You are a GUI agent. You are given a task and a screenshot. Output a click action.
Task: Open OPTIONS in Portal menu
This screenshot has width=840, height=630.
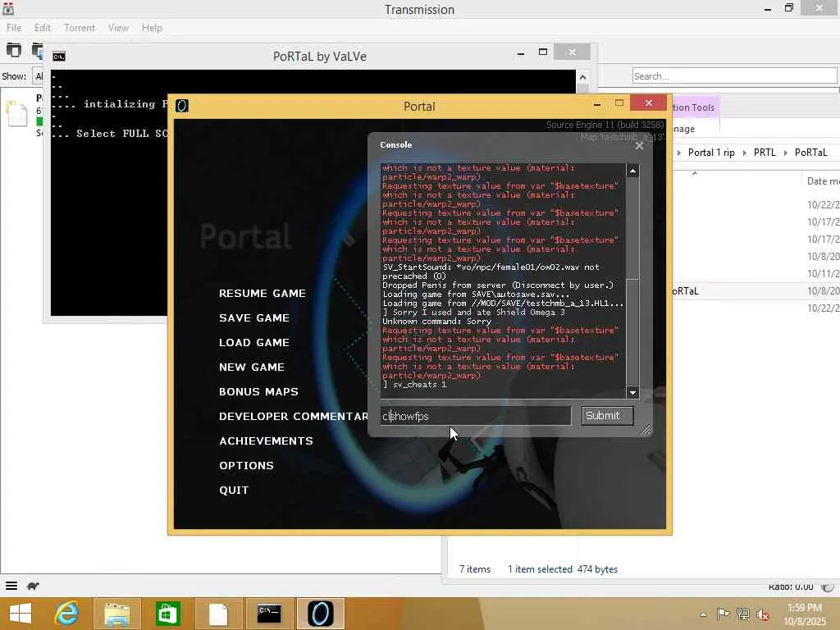tap(246, 466)
